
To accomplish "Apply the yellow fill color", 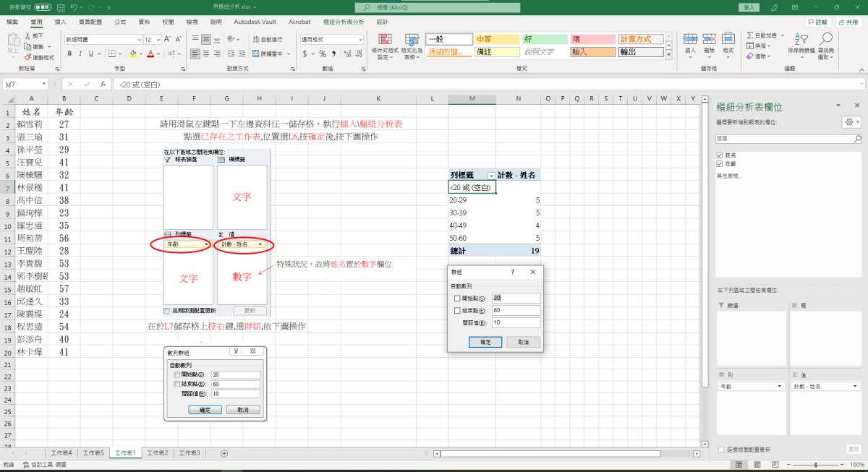I will pos(133,53).
